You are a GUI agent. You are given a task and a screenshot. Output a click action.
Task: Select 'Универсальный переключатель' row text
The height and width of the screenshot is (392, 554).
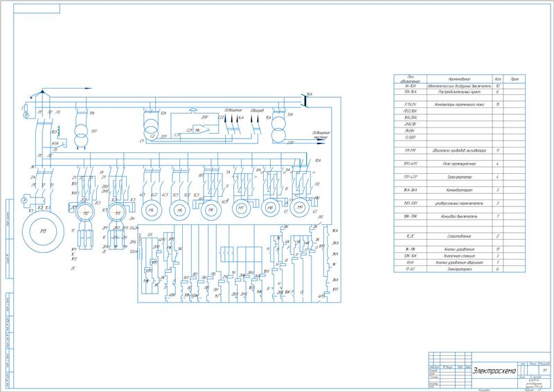tap(459, 203)
